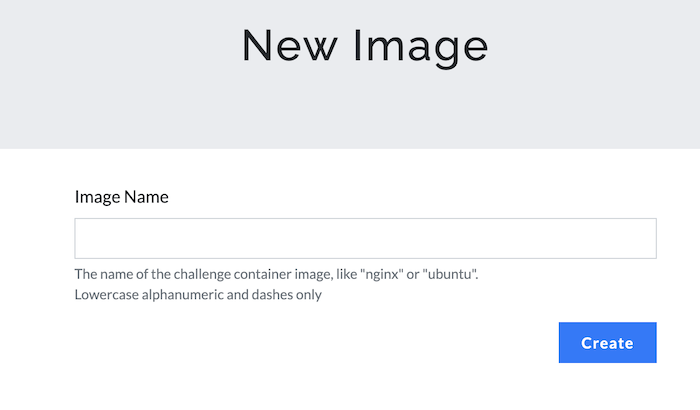Click the New Image page heading
The height and width of the screenshot is (410, 700).
[x=365, y=46]
